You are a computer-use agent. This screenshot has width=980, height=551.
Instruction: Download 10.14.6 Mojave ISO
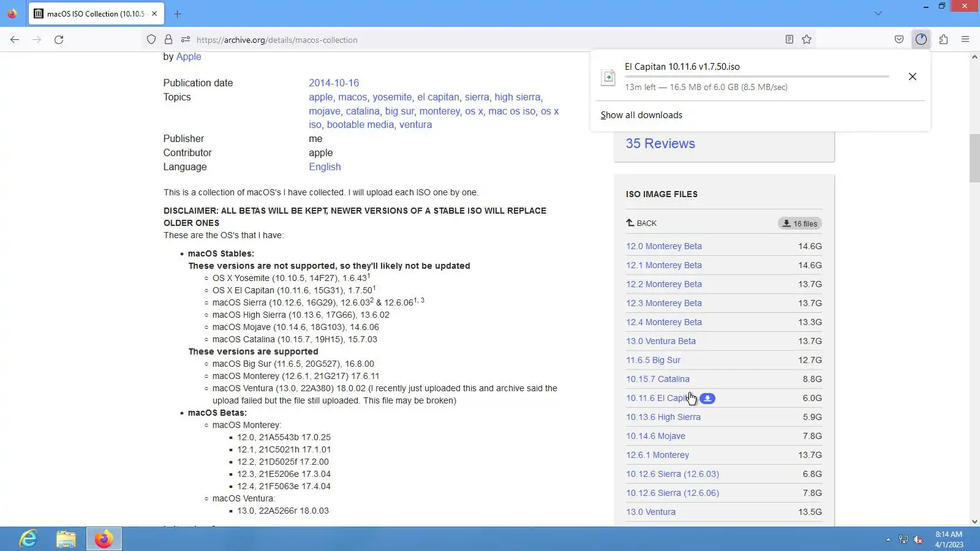pyautogui.click(x=655, y=436)
